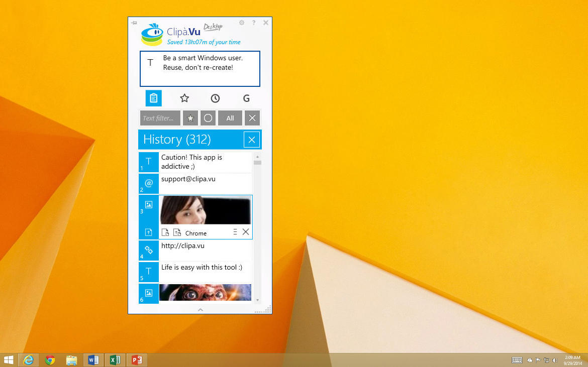588x367 pixels.
Task: Click the history list scroll down arrow
Action: pyautogui.click(x=257, y=300)
